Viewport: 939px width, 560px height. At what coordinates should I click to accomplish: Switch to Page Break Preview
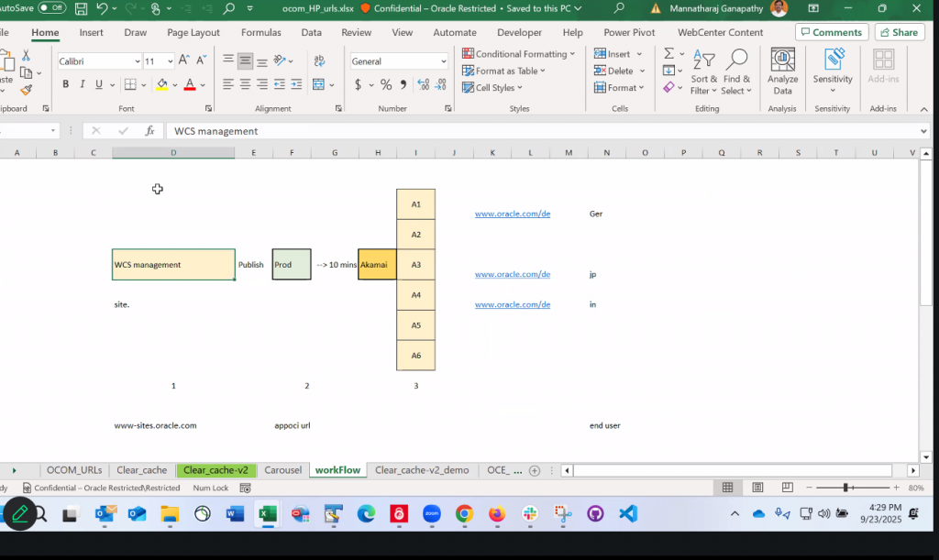click(787, 488)
